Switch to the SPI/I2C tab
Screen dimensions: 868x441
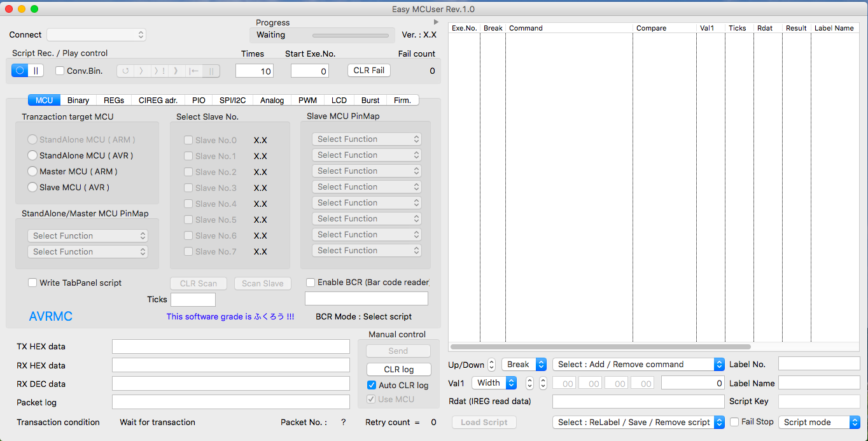tap(232, 101)
